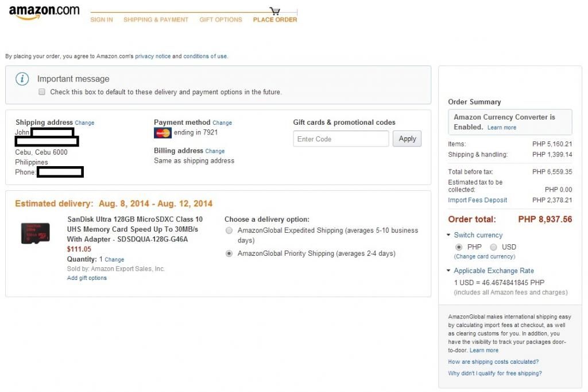Open the SanDisk memory card thumbnail
Viewport: 588px width, 392px height.
pos(35,233)
